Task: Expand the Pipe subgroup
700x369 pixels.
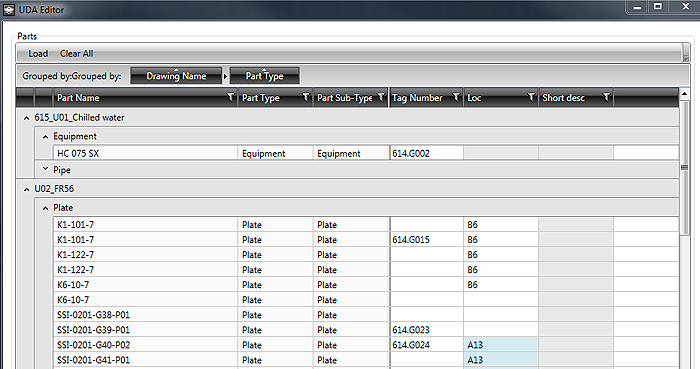Action: click(45, 170)
